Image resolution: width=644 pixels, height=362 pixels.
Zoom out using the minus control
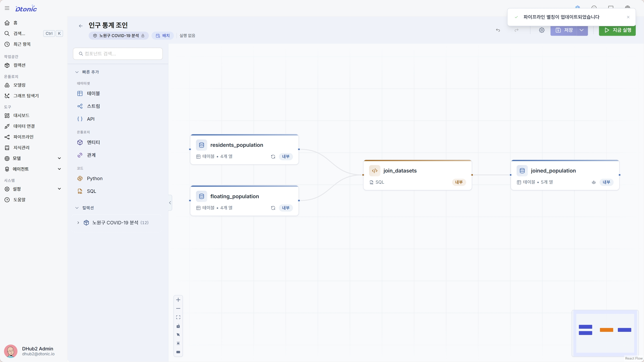pos(178,309)
